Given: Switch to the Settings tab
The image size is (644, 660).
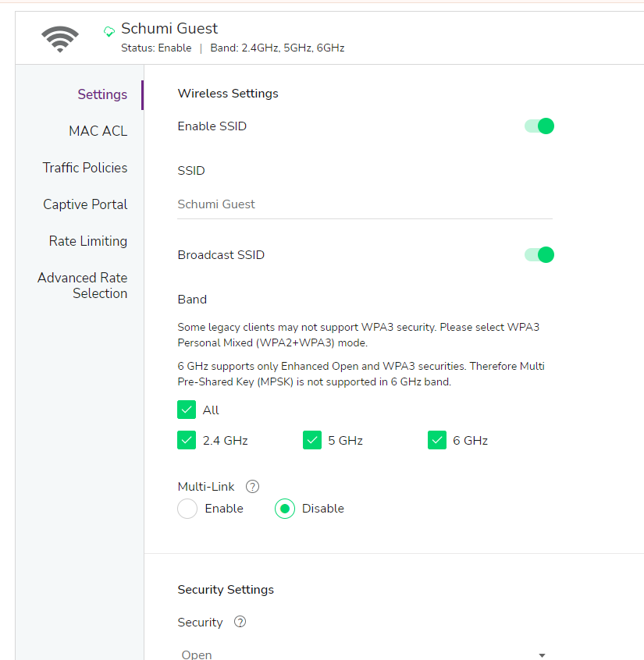Looking at the screenshot, I should tap(102, 94).
